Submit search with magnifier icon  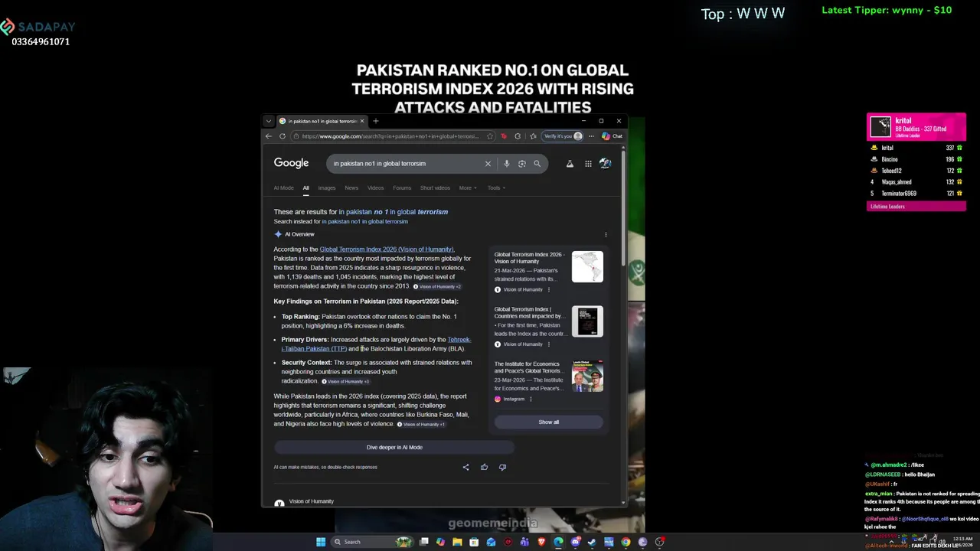coord(537,163)
